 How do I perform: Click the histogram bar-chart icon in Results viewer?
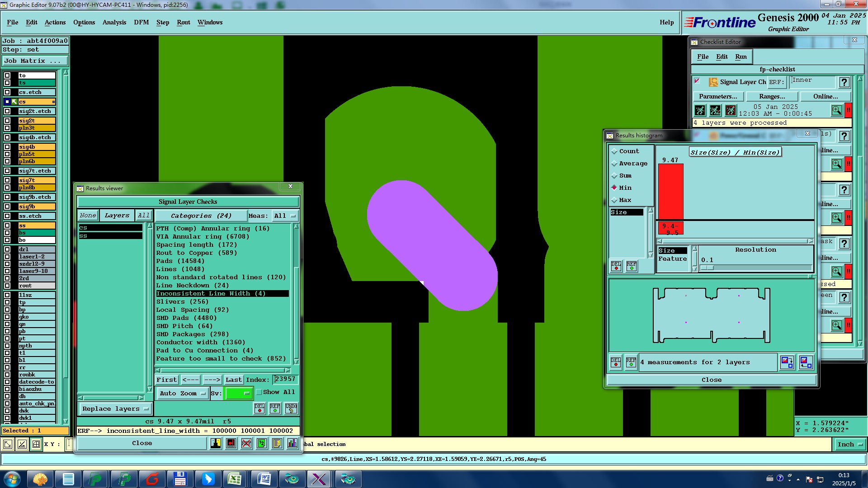tap(292, 443)
